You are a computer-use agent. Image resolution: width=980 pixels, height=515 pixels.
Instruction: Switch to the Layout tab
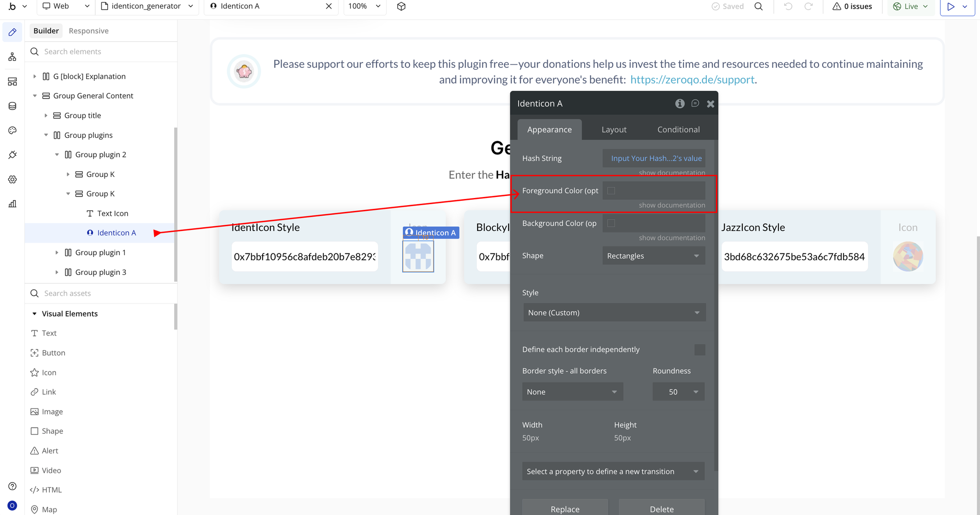point(613,130)
